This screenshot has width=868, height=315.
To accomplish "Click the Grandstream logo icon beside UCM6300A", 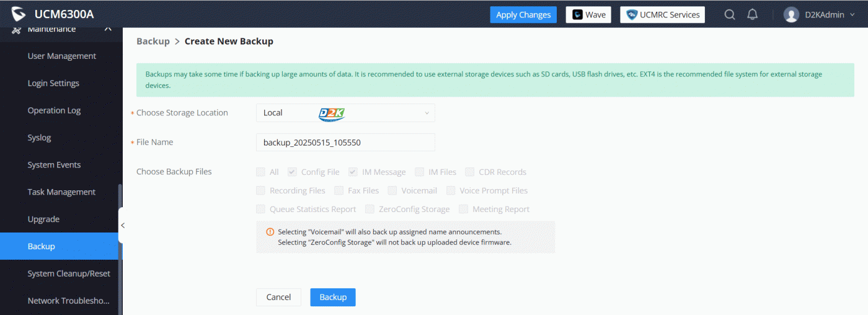I will 19,14.
